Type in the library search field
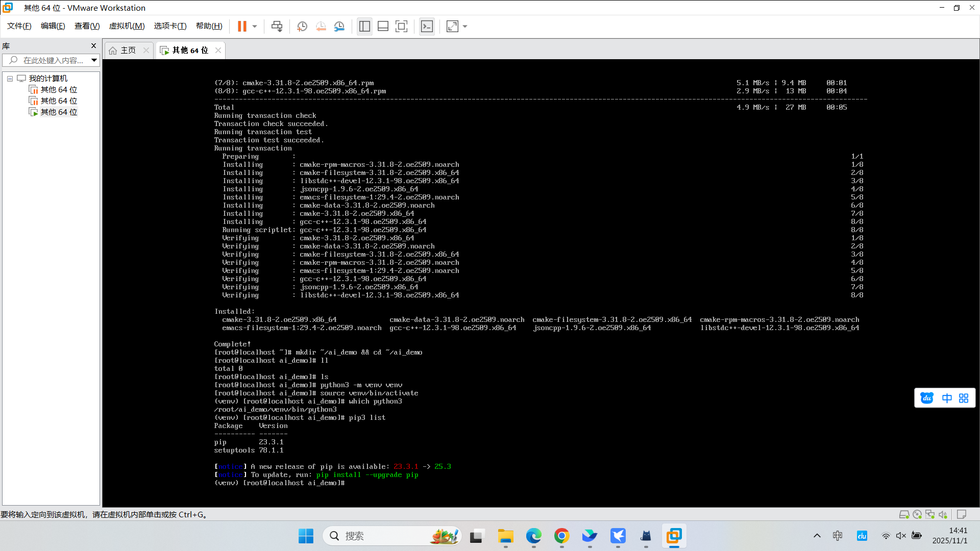This screenshot has height=551, width=980. point(54,60)
